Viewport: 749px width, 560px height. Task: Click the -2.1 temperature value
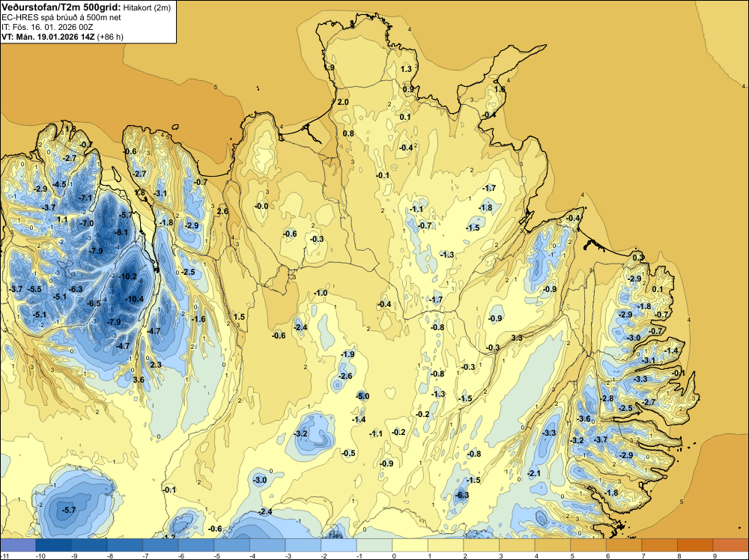pos(533,473)
